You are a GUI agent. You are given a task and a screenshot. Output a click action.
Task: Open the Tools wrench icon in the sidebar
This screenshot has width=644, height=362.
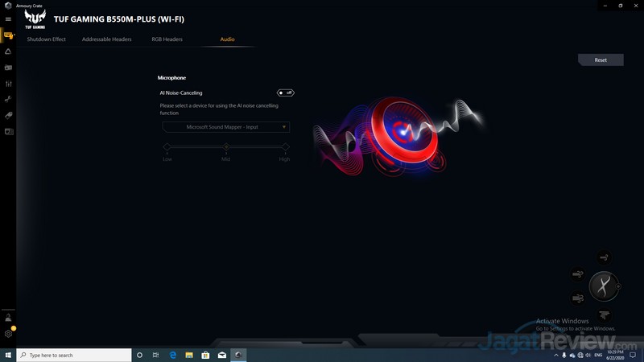(8, 99)
